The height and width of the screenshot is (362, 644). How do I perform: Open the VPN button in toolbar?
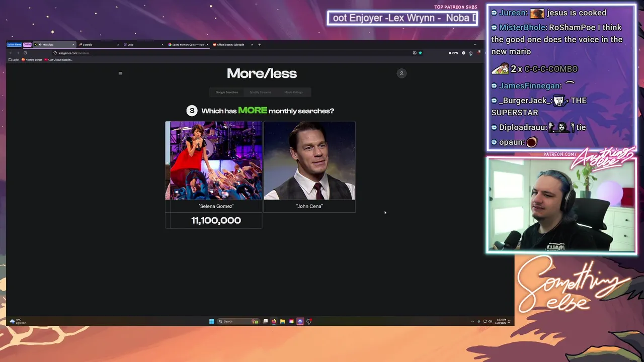(453, 53)
